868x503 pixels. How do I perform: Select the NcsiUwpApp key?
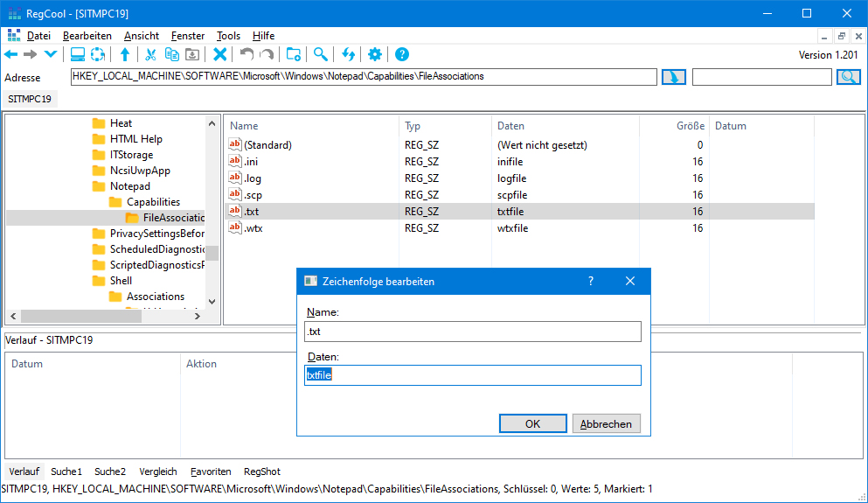click(140, 171)
